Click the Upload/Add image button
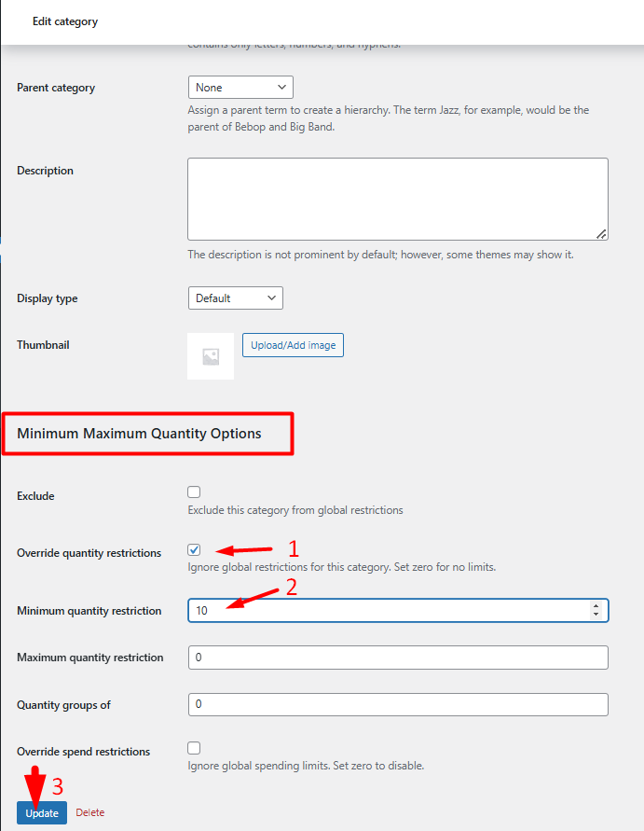The image size is (644, 831). click(x=293, y=344)
